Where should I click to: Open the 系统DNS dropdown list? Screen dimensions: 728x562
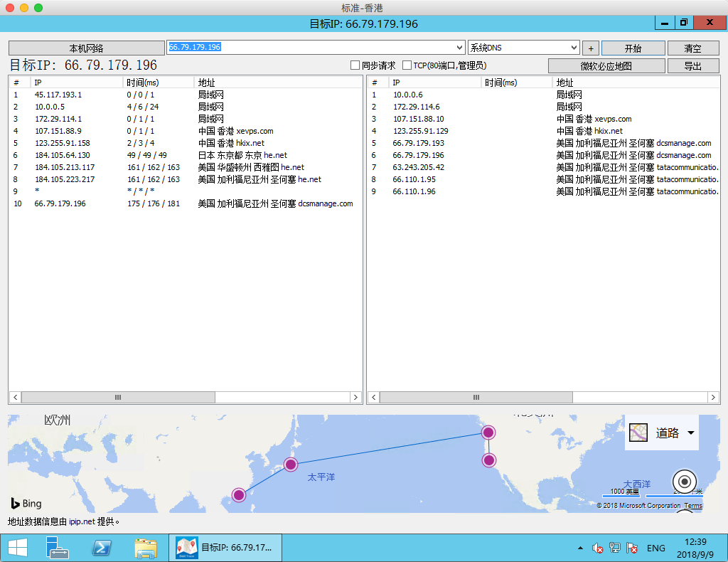pos(574,48)
